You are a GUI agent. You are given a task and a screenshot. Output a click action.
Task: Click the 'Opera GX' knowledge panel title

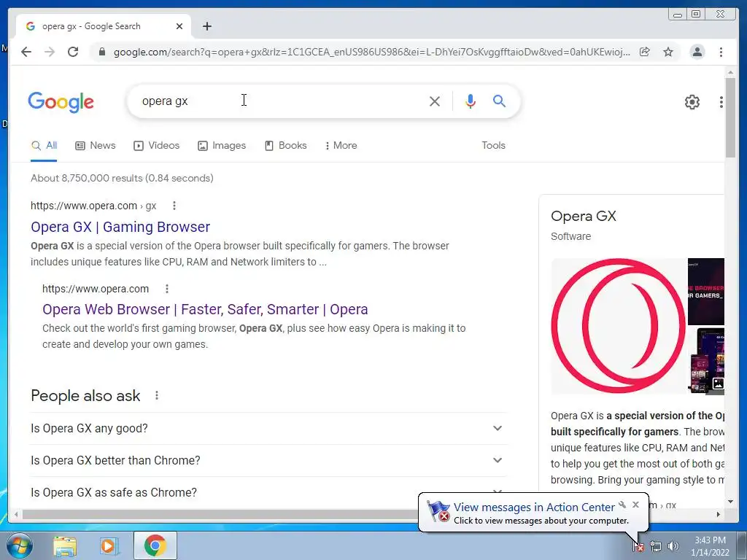pos(584,216)
